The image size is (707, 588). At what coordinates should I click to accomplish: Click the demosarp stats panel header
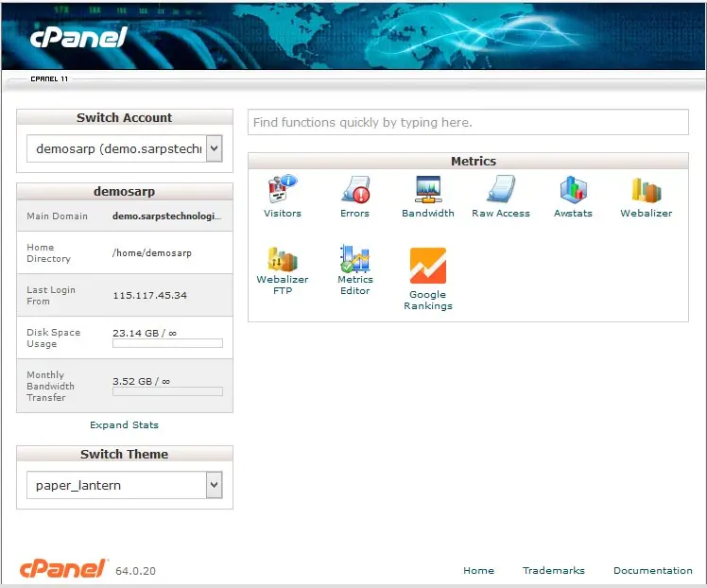pyautogui.click(x=125, y=191)
